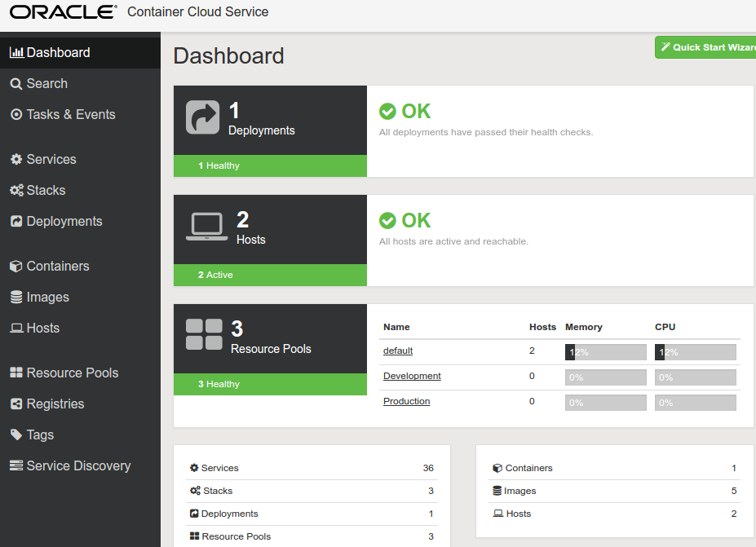Select Containers in the sidebar menu
Screen dimensions: 756x547
click(x=80, y=266)
